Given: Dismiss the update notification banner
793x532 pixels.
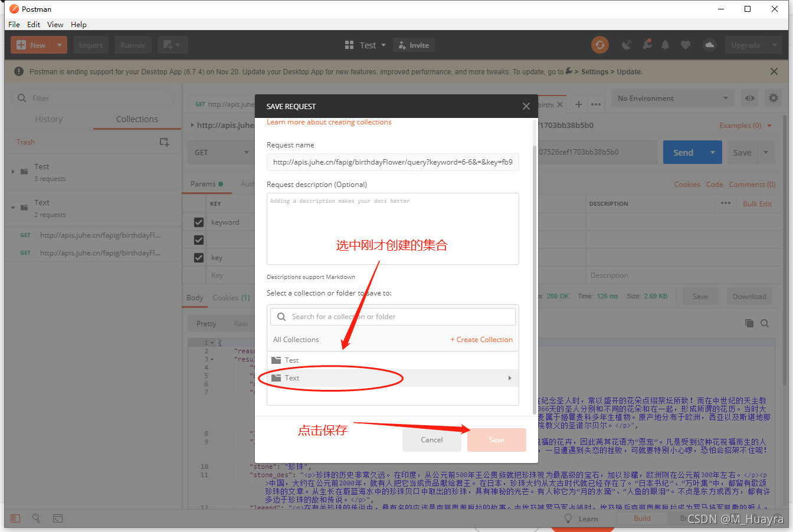Looking at the screenshot, I should point(774,71).
